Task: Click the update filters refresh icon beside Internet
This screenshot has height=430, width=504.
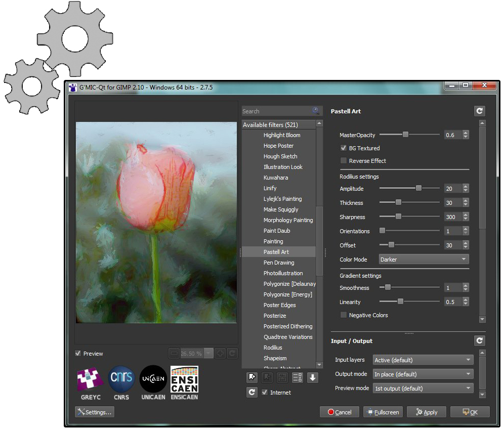Action: click(x=252, y=392)
